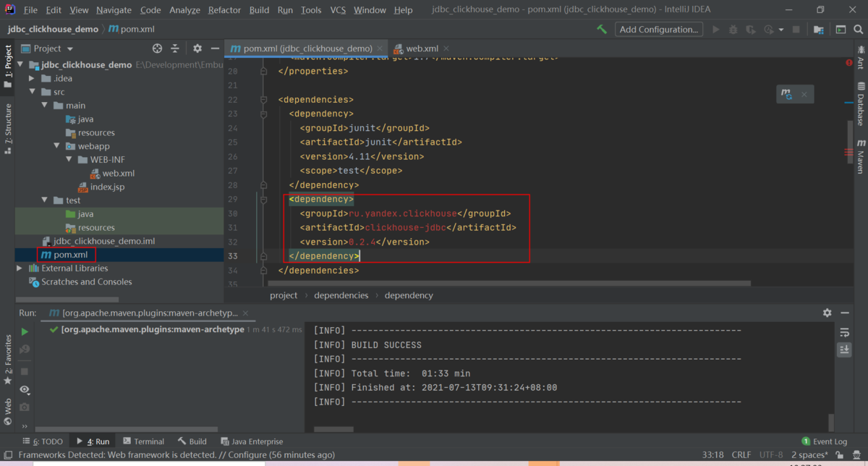Viewport: 868px width, 466px height.
Task: Click the Run play icon in top toolbar
Action: coord(716,30)
